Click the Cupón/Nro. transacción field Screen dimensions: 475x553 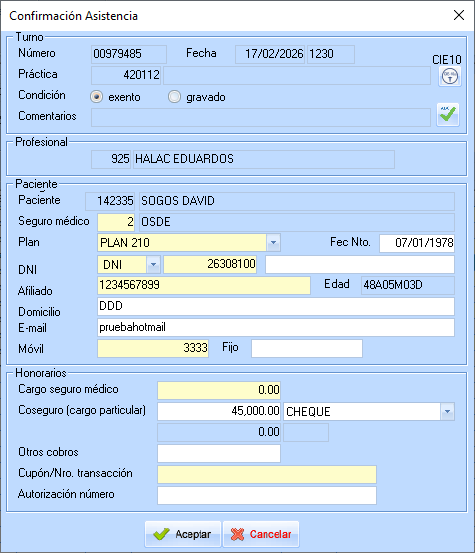pos(267,474)
